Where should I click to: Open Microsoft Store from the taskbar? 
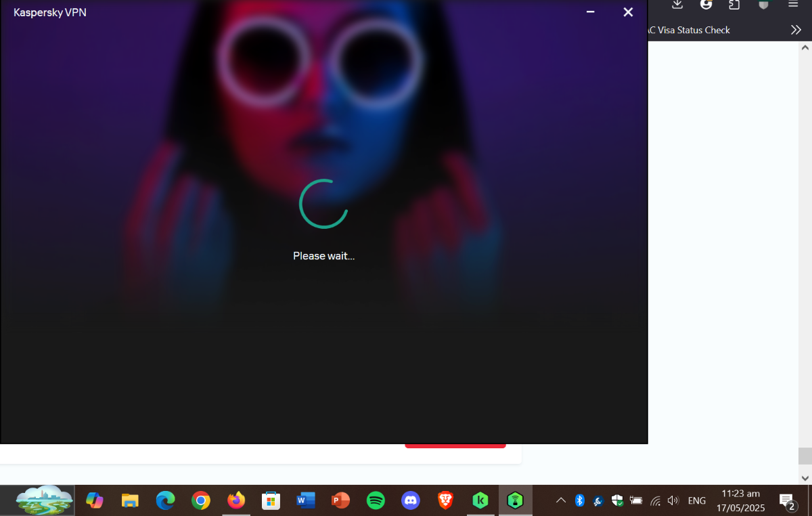(x=271, y=500)
